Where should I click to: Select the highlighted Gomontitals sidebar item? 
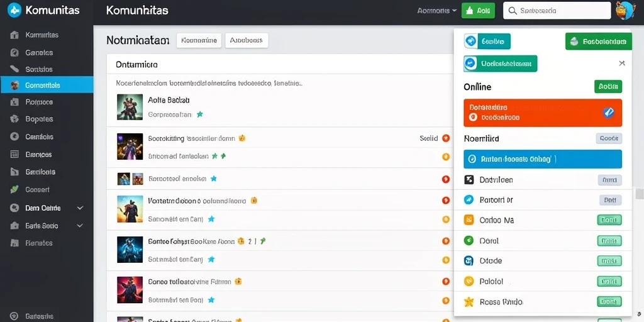point(47,86)
